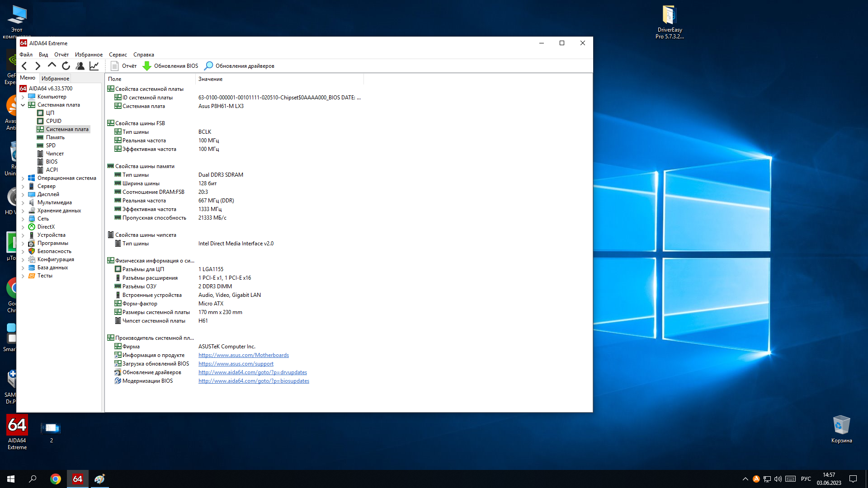This screenshot has height=488, width=868.
Task: Select Тесты in the tree
Action: click(45, 276)
